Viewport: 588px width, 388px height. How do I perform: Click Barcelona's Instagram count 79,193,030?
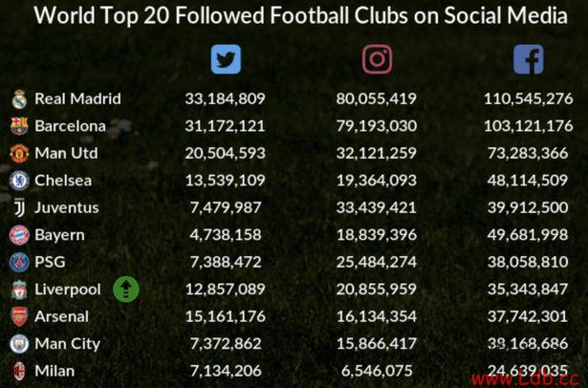click(377, 126)
